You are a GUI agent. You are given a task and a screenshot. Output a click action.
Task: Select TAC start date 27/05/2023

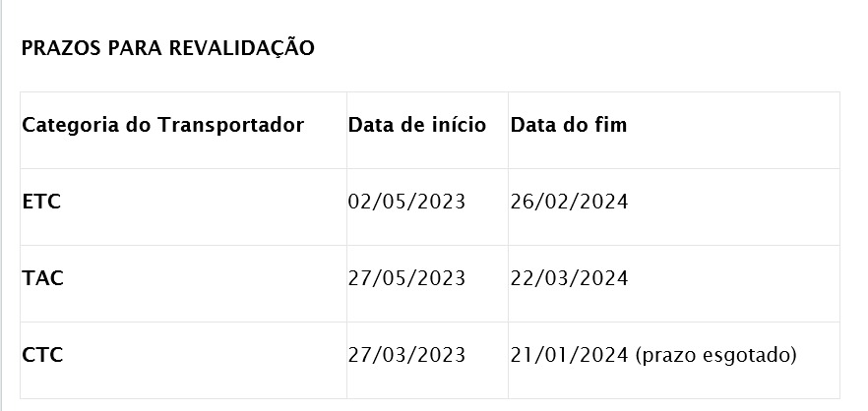(x=406, y=278)
